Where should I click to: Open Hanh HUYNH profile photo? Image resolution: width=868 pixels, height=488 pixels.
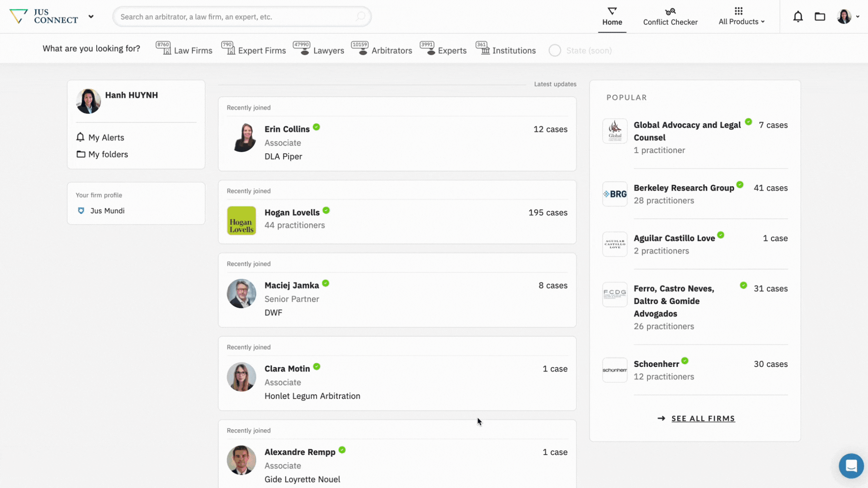click(x=88, y=101)
